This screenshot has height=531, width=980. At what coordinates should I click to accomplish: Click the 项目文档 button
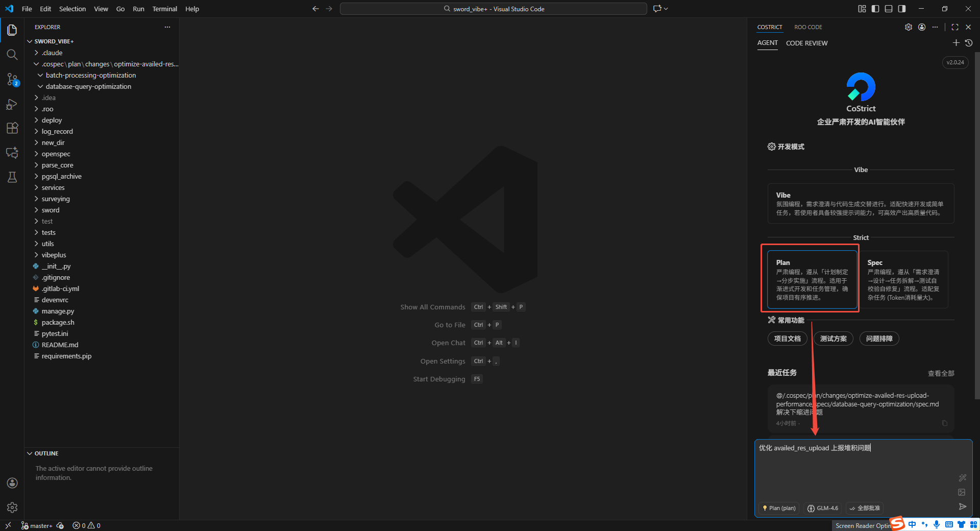[787, 339]
